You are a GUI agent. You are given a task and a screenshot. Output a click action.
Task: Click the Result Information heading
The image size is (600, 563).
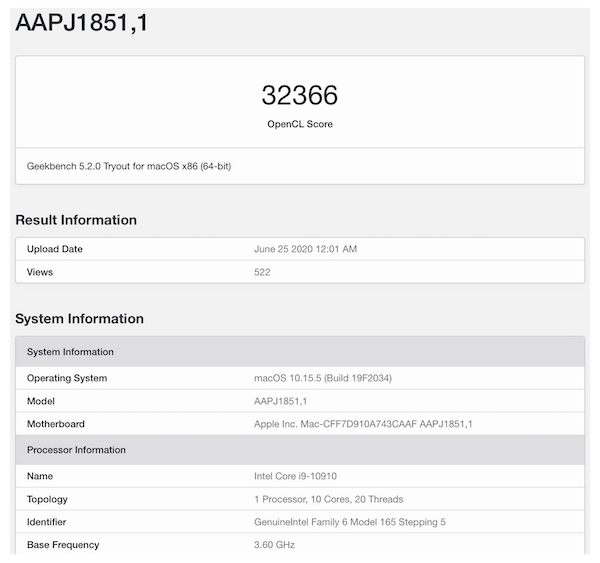(x=76, y=220)
